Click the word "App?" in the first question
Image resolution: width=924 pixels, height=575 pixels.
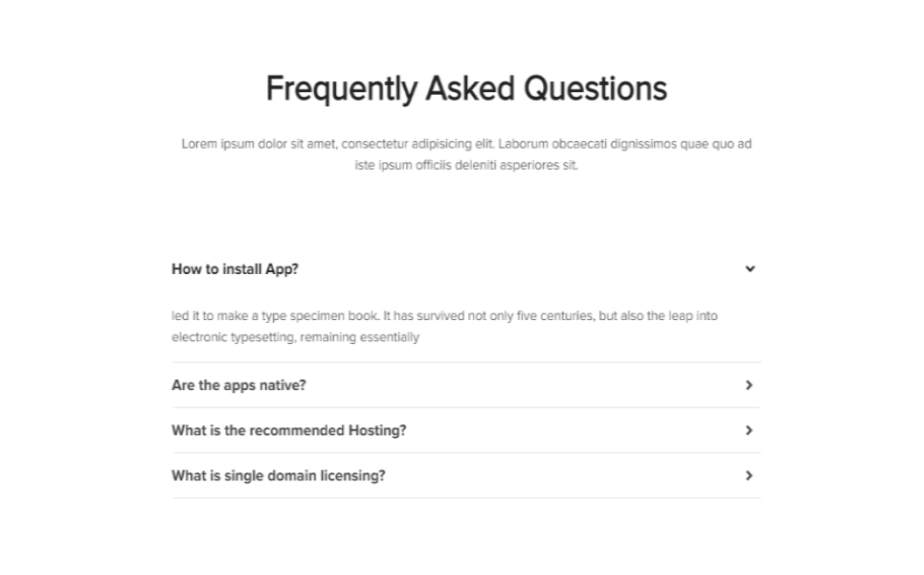tap(282, 269)
